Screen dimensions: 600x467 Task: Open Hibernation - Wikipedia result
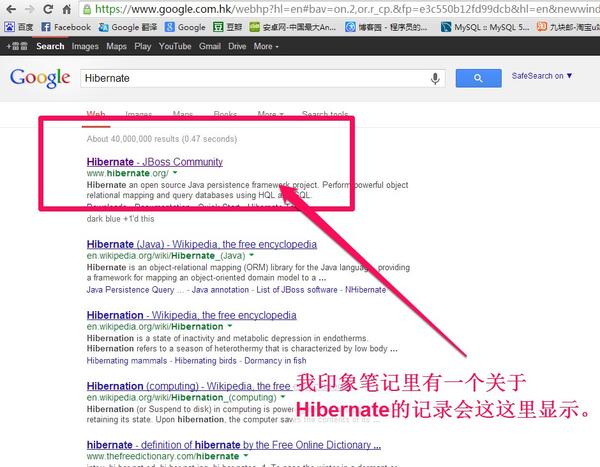(x=191, y=315)
